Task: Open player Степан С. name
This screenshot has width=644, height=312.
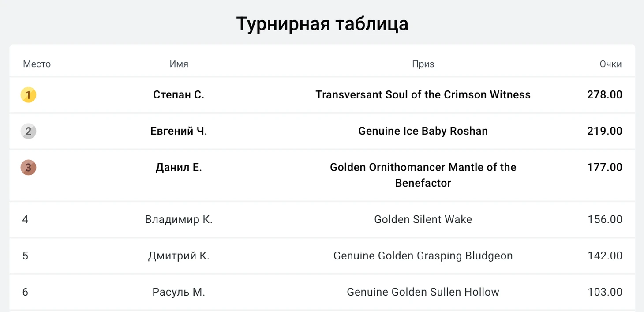Action: click(x=179, y=95)
